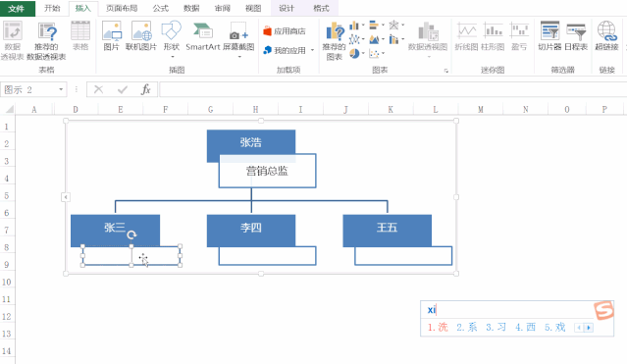Image resolution: width=627 pixels, height=364 pixels.
Task: Choose IME candidate 5 戏
Action: coord(555,327)
